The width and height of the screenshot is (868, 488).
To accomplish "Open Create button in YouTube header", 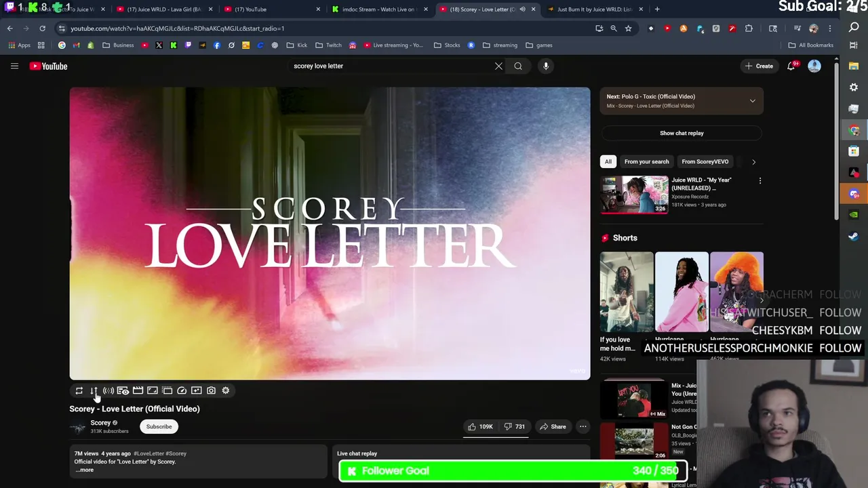I will click(759, 66).
